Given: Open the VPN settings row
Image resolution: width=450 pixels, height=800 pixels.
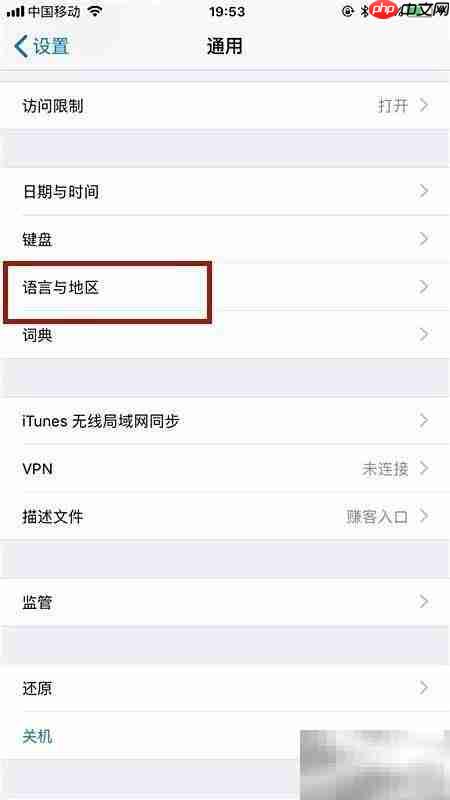Looking at the screenshot, I should pos(225,468).
